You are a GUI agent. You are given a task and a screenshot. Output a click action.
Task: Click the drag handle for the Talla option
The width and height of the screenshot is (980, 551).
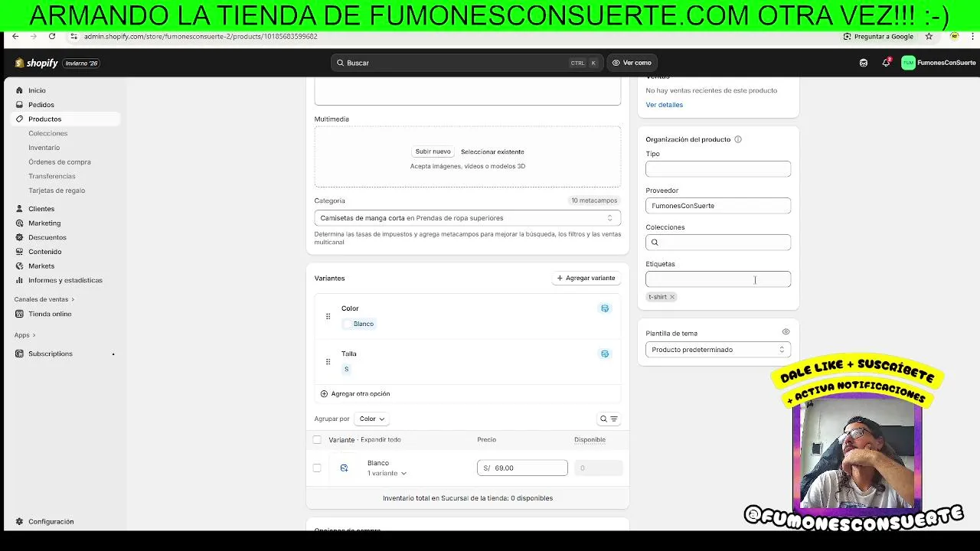pos(328,361)
